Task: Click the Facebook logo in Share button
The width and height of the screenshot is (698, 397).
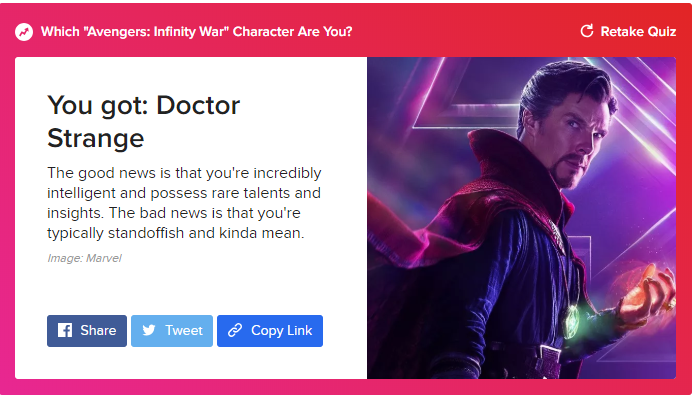Action: pyautogui.click(x=65, y=330)
